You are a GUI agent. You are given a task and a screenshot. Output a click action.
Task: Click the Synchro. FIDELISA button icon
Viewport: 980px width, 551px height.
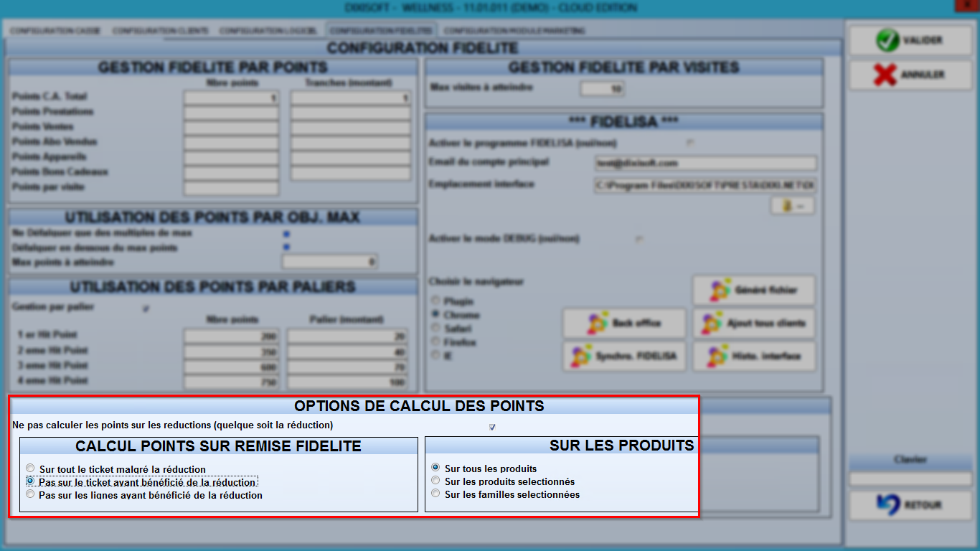coord(580,356)
